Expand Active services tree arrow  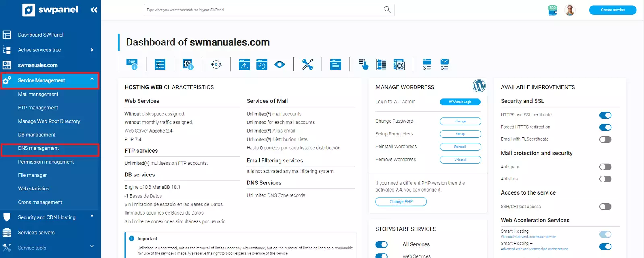point(92,50)
